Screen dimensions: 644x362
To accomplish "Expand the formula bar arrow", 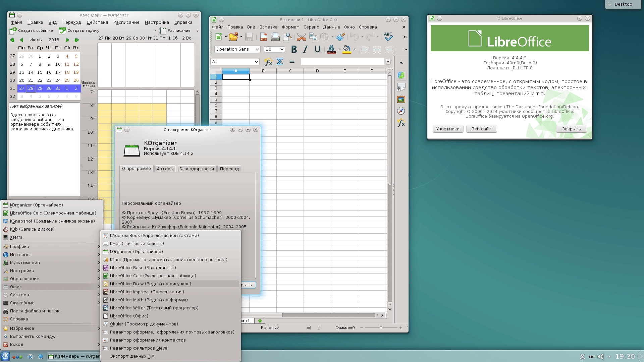I will click(388, 62).
